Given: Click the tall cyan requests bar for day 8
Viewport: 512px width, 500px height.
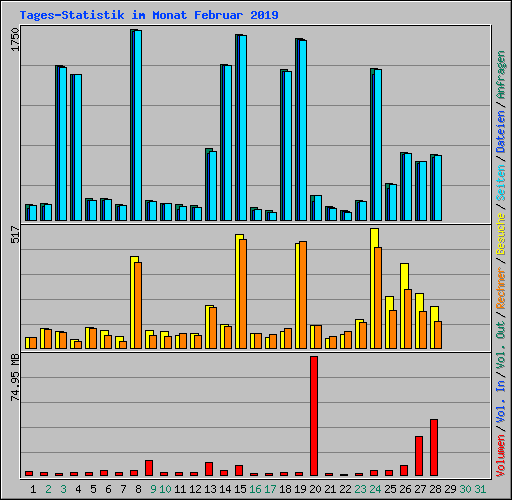Looking at the screenshot, I should (138, 125).
